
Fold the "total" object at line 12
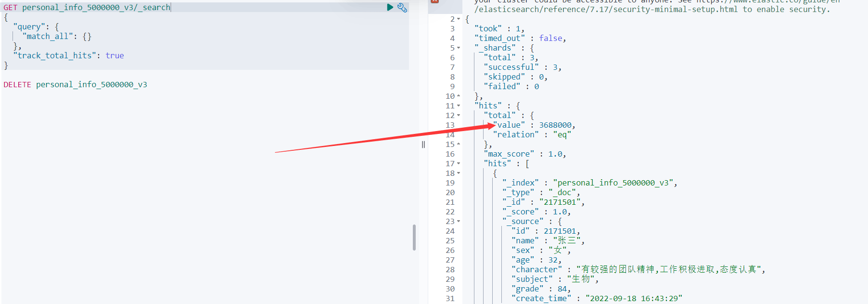[459, 116]
